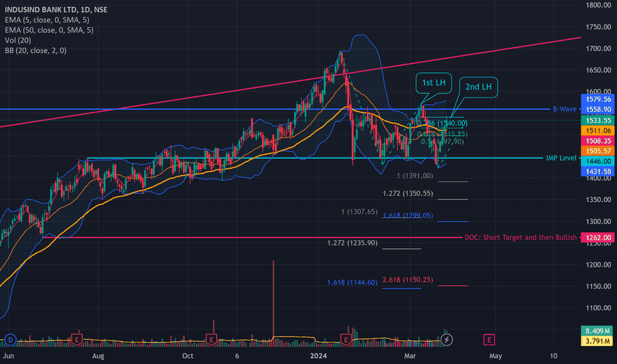Screen dimensions: 617x364
Task: Click the earnings E marker near August
Action: click(77, 340)
